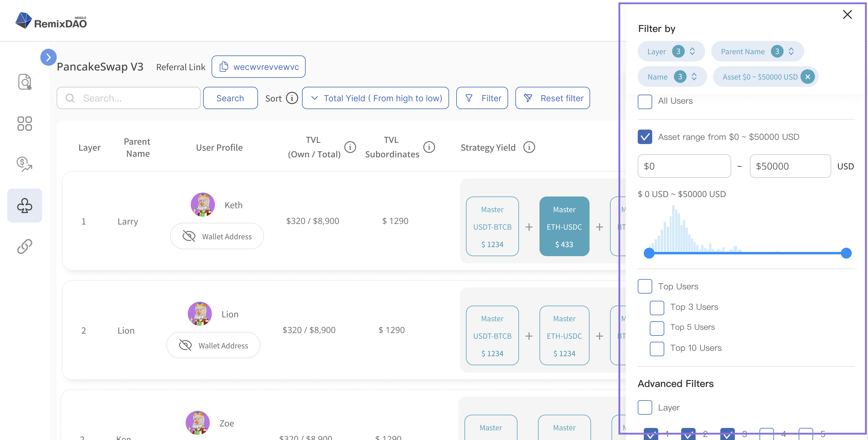Image resolution: width=868 pixels, height=440 pixels.
Task: Click the magnifier icon in the search box
Action: pos(70,98)
